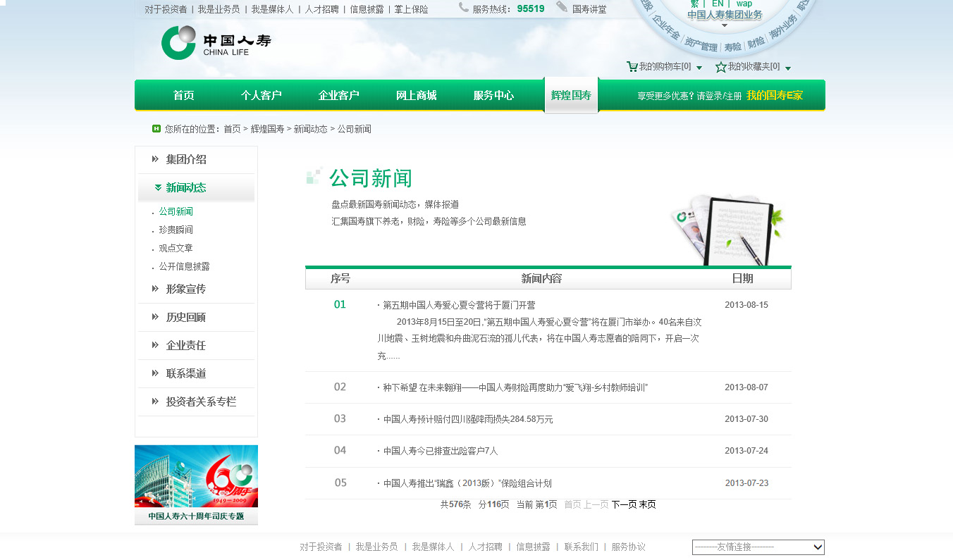Click 对于投资者 in the top bar
The image size is (953, 560).
click(166, 10)
